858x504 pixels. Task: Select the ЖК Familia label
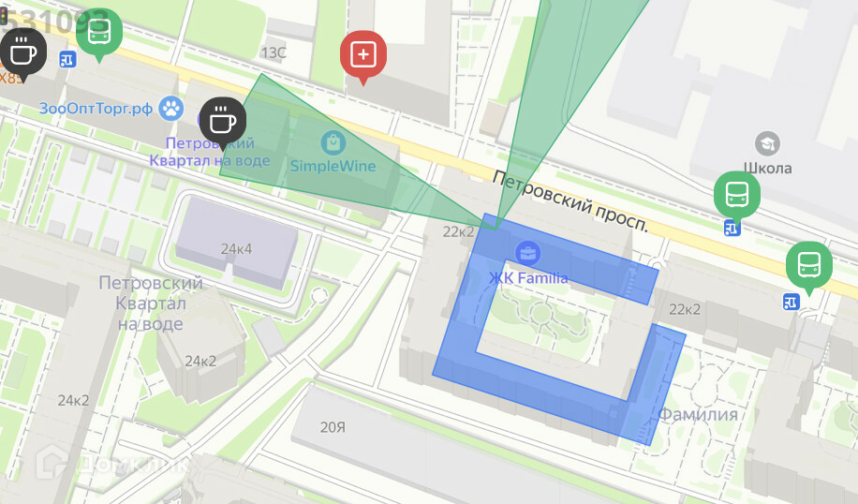point(528,278)
